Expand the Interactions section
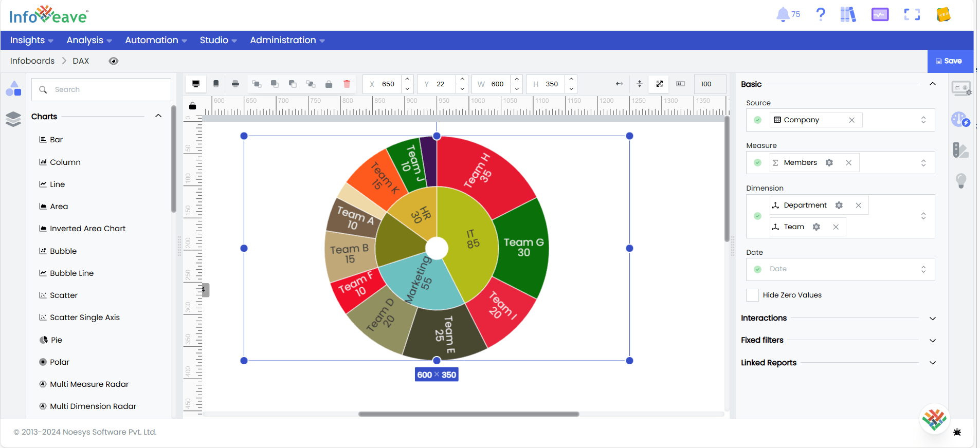The width and height of the screenshot is (980, 448). (933, 319)
